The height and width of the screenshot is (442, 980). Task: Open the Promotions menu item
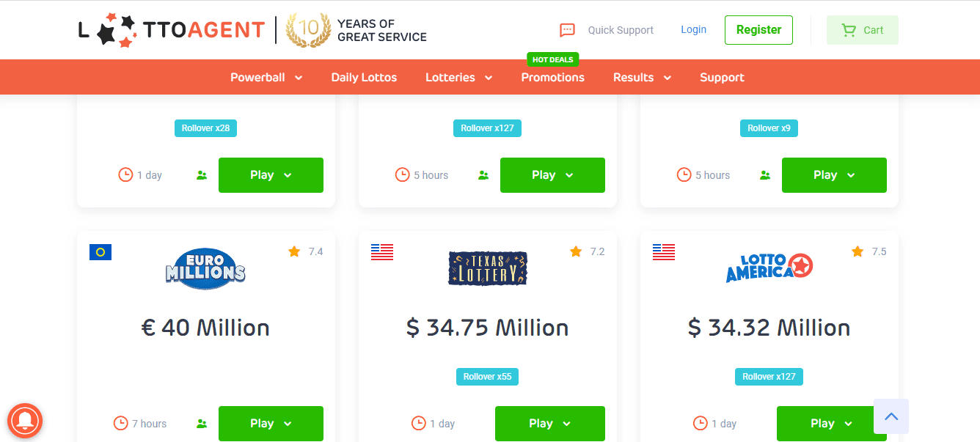coord(552,77)
